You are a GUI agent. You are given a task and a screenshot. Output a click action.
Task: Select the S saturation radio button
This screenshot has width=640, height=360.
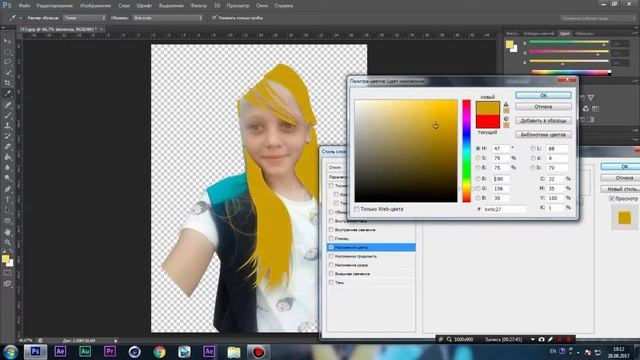point(478,158)
